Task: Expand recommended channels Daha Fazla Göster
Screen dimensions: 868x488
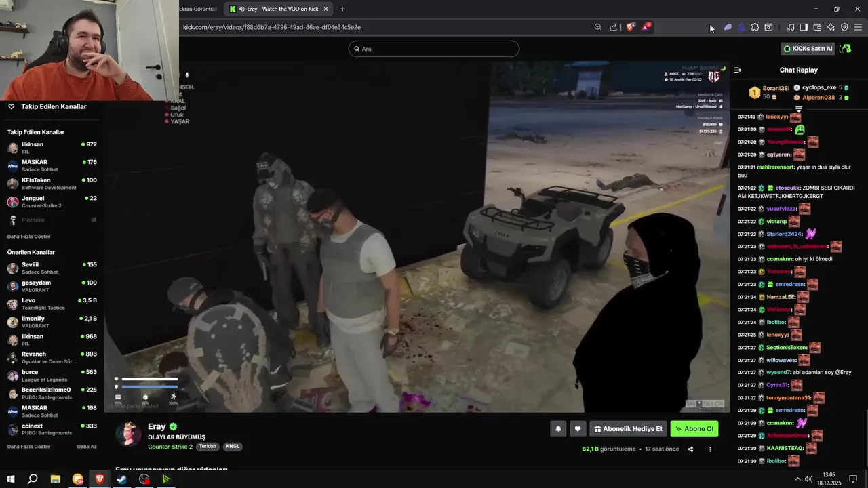Action: click(28, 447)
